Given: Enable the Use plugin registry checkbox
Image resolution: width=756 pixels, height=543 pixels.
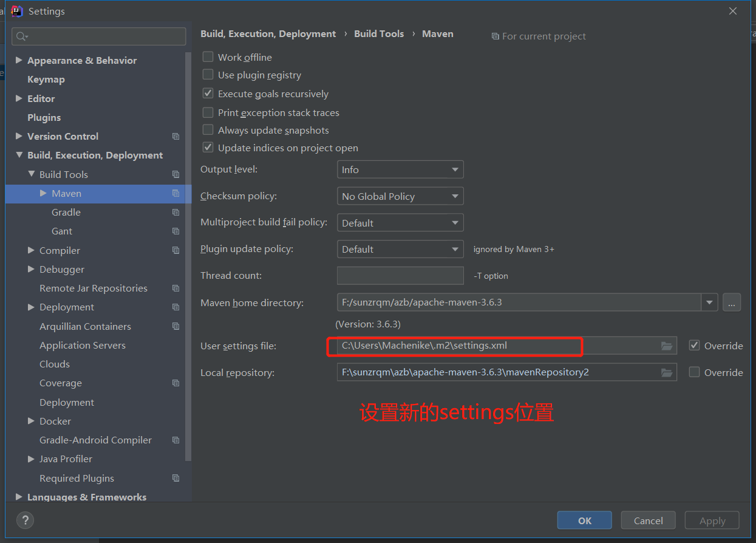Looking at the screenshot, I should click(208, 75).
